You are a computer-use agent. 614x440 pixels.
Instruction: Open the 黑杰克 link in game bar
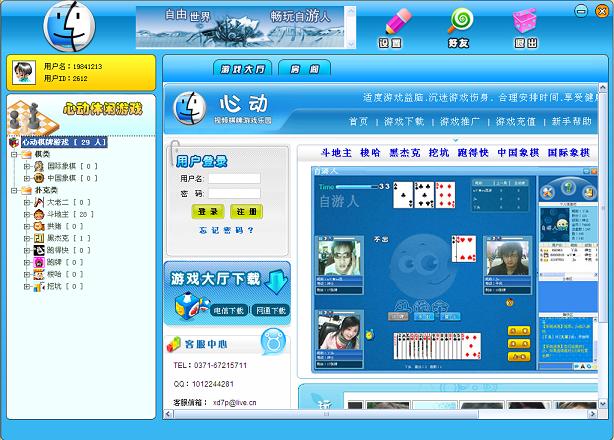pyautogui.click(x=405, y=153)
